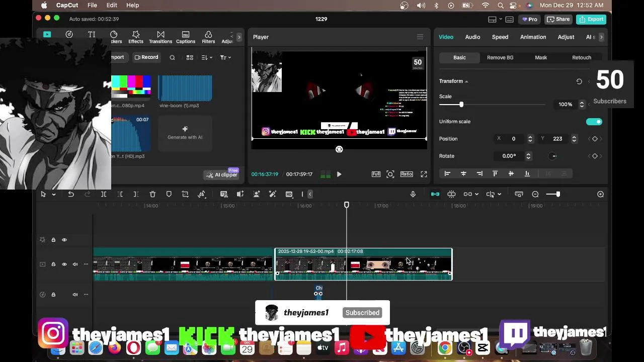Select the Remove BG sub-tab
Image resolution: width=644 pixels, height=362 pixels.
click(500, 57)
